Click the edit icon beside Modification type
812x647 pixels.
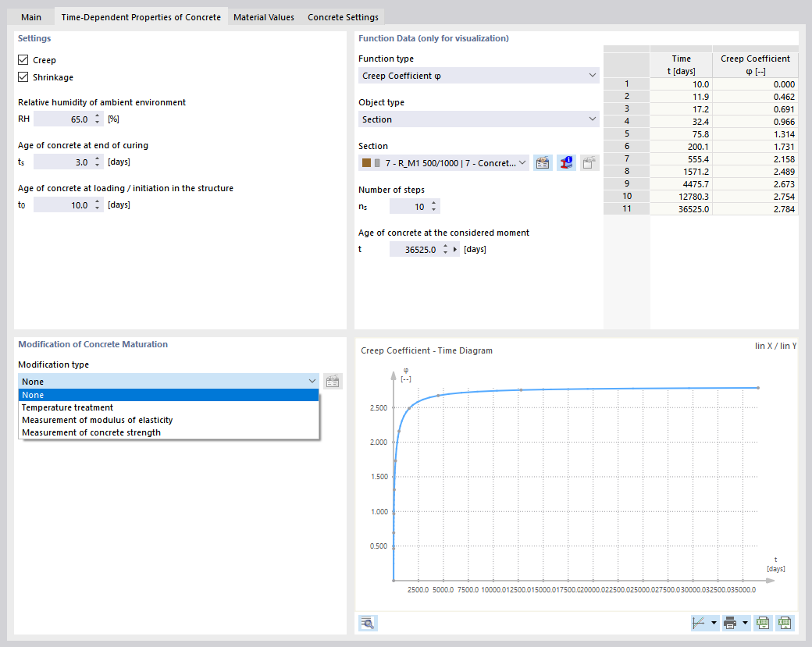(333, 382)
